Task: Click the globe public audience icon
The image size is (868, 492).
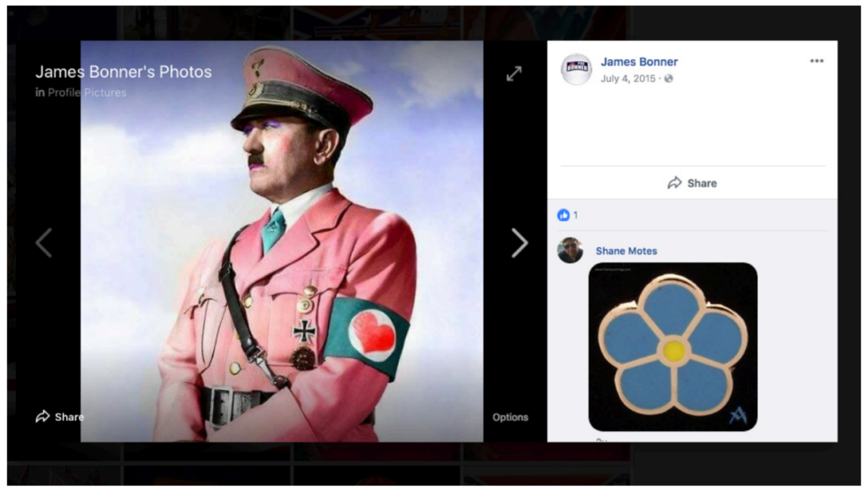Action: pos(669,79)
